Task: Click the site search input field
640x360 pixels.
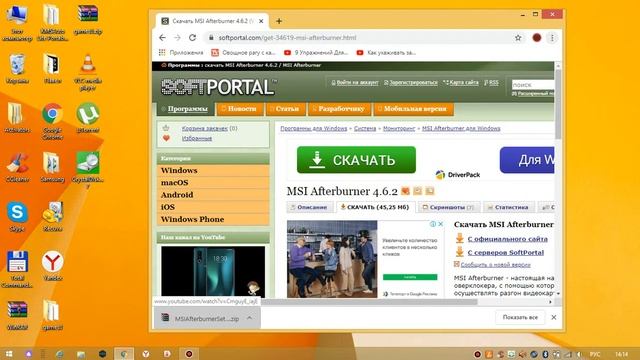Action: (x=533, y=85)
